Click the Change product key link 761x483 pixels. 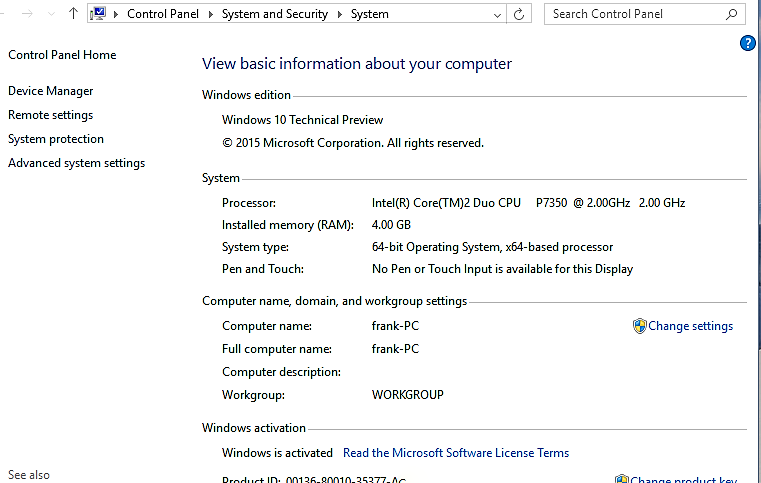click(683, 480)
